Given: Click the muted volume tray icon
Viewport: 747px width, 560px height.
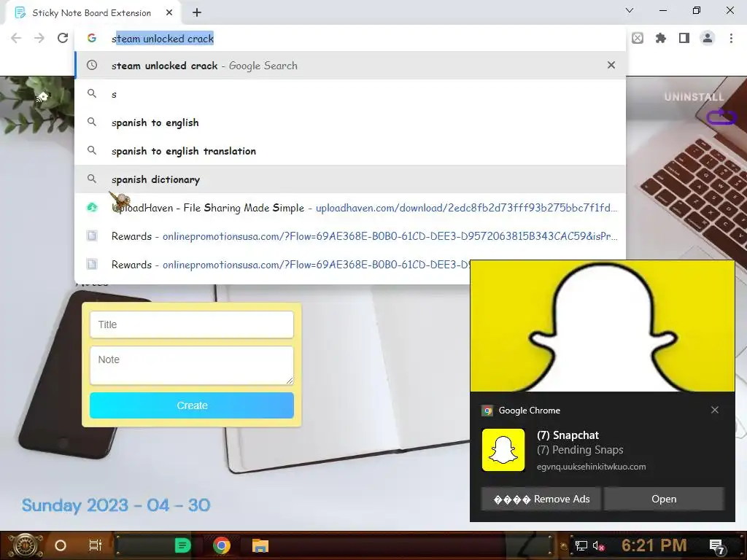Looking at the screenshot, I should [x=598, y=545].
